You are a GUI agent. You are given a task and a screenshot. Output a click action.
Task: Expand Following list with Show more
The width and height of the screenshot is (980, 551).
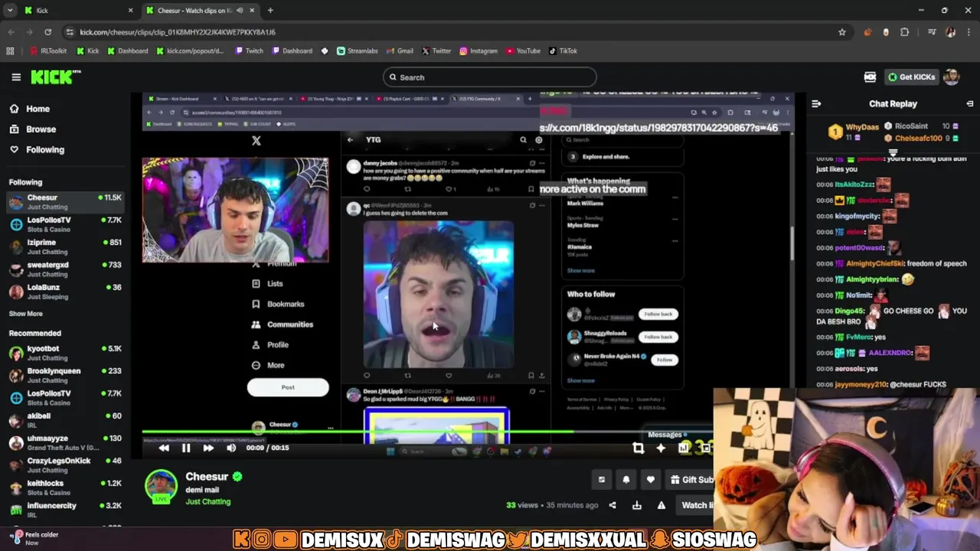point(26,314)
